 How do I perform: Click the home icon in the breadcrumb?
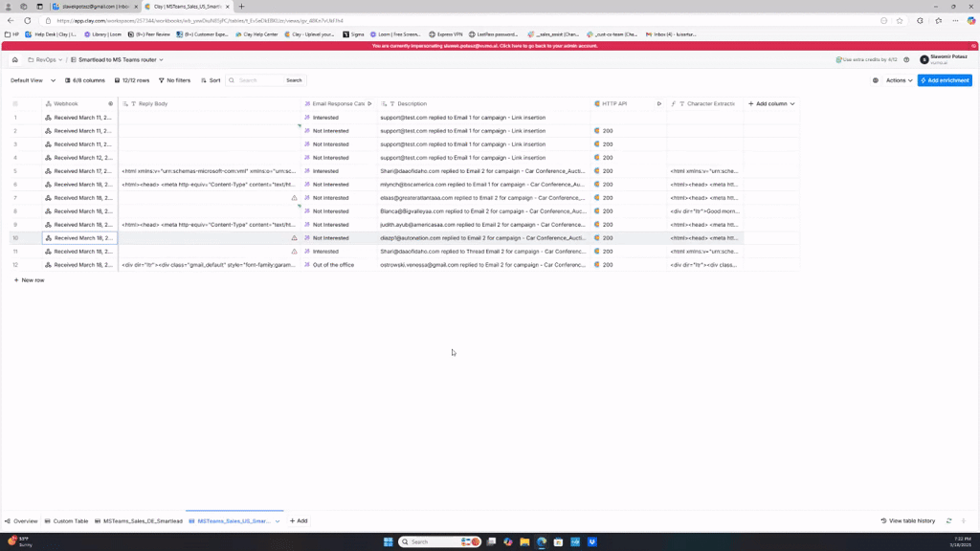tap(14, 59)
